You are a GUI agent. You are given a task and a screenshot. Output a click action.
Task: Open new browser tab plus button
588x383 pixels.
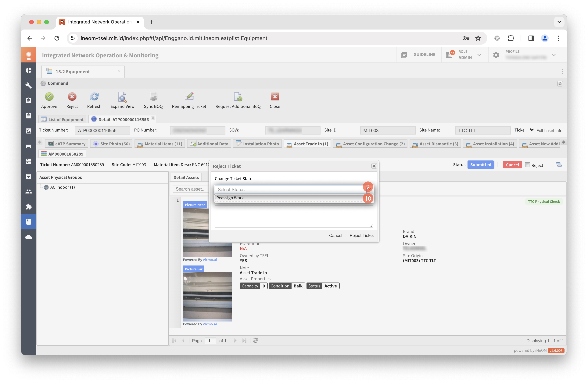[x=151, y=22]
